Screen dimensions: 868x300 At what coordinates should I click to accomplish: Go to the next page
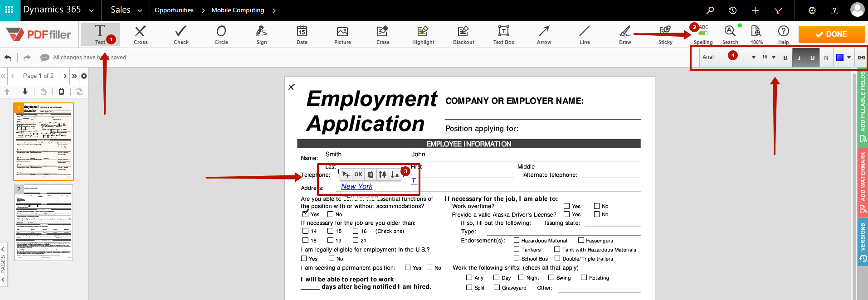point(65,76)
